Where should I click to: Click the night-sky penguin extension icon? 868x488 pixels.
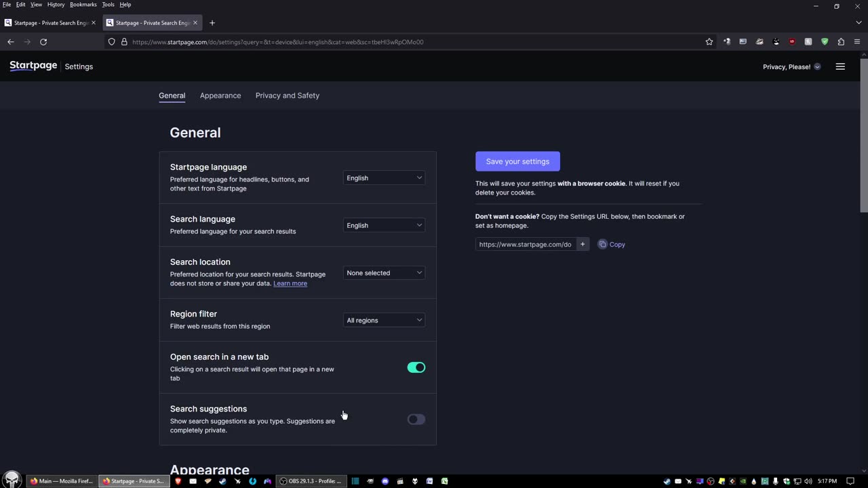pos(776,41)
